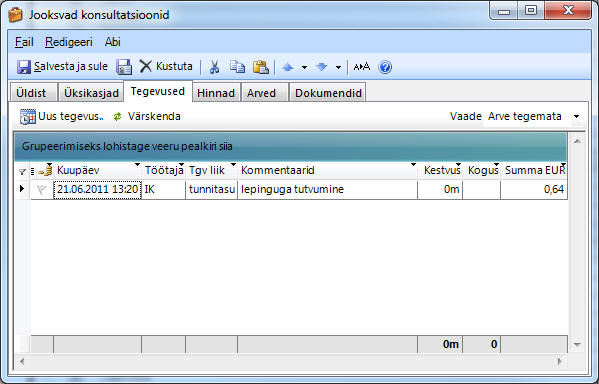
Task: Click the horizontal scrollbar right arrow
Action: point(560,361)
